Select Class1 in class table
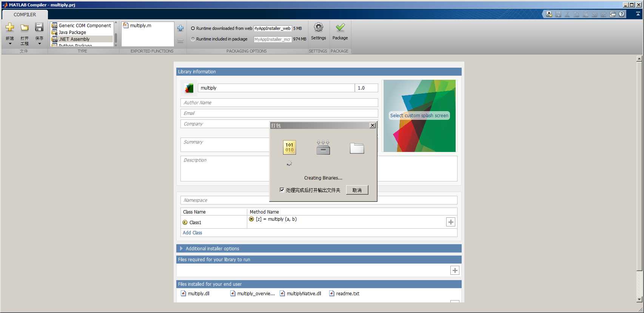 click(x=195, y=222)
